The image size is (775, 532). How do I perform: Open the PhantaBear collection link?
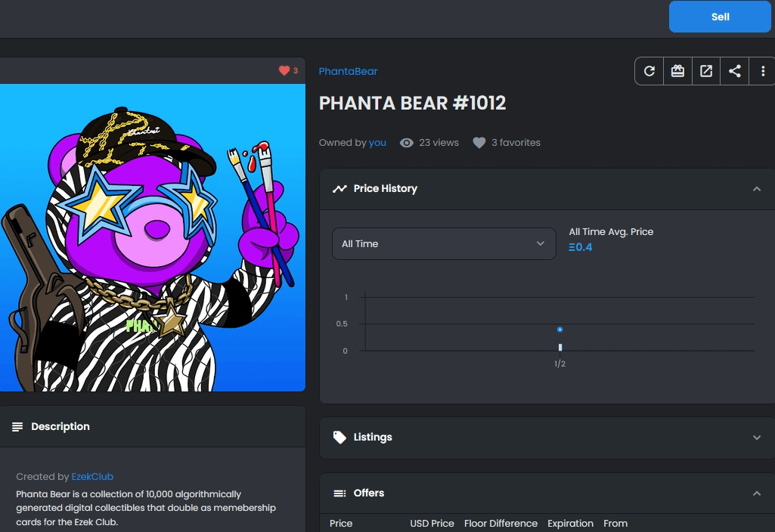coord(348,71)
